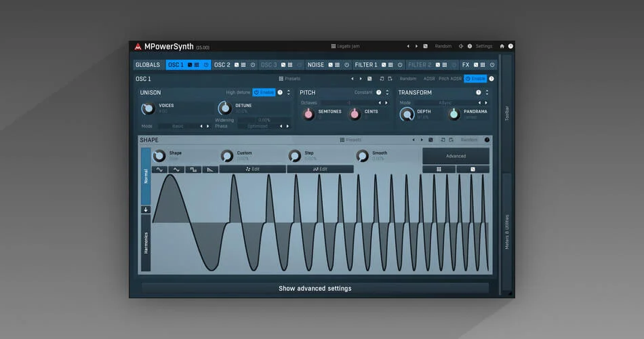Click the title bar randomize dice icon
This screenshot has height=339, width=644.
(426, 46)
